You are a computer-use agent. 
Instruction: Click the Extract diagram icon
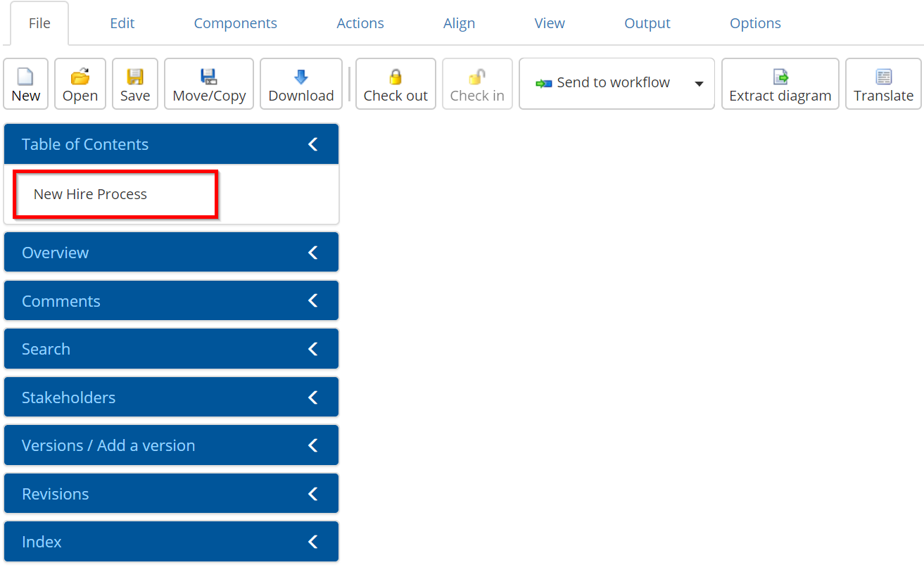(x=780, y=77)
